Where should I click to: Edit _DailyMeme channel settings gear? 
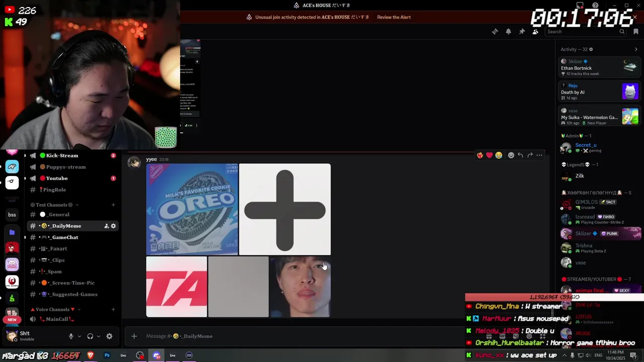coord(113,226)
